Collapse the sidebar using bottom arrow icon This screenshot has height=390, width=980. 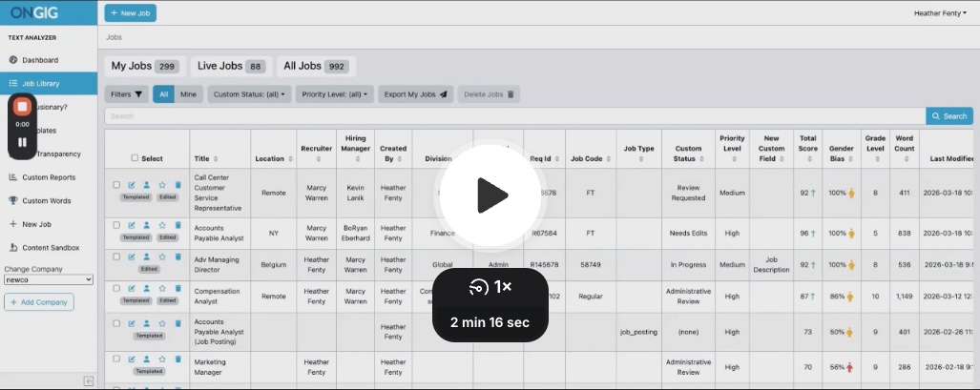[89, 381]
